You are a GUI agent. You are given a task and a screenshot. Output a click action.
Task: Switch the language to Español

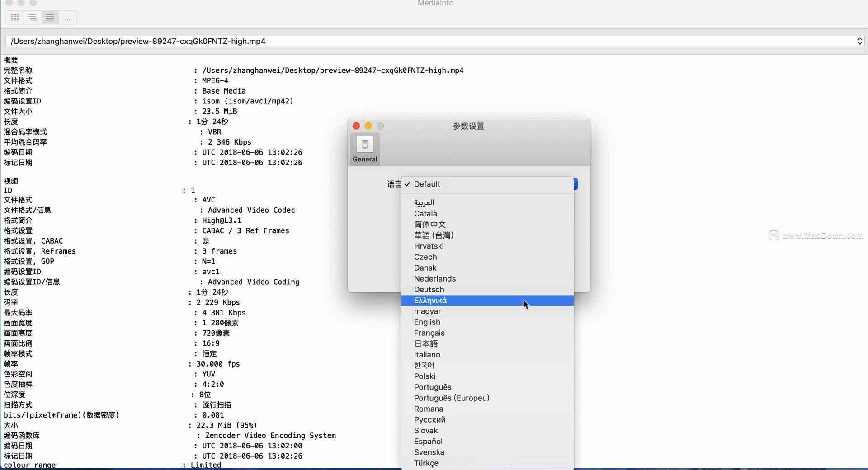pyautogui.click(x=487, y=441)
